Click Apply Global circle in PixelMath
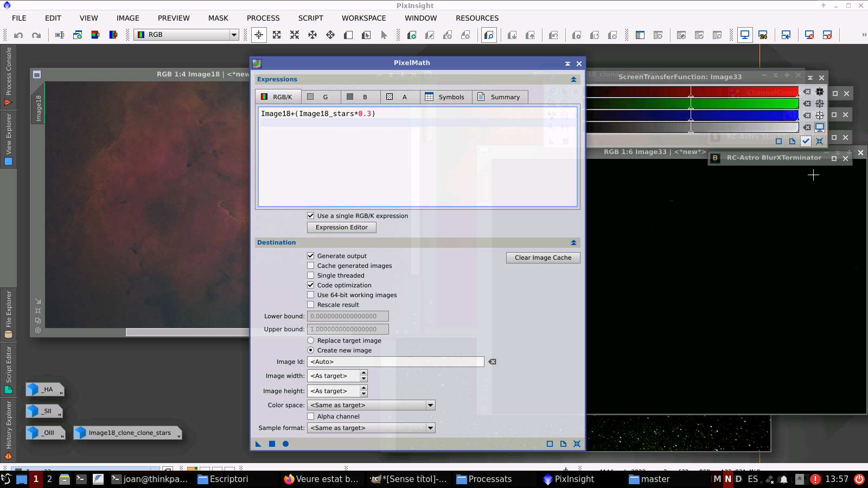The image size is (868, 488). pos(285,444)
